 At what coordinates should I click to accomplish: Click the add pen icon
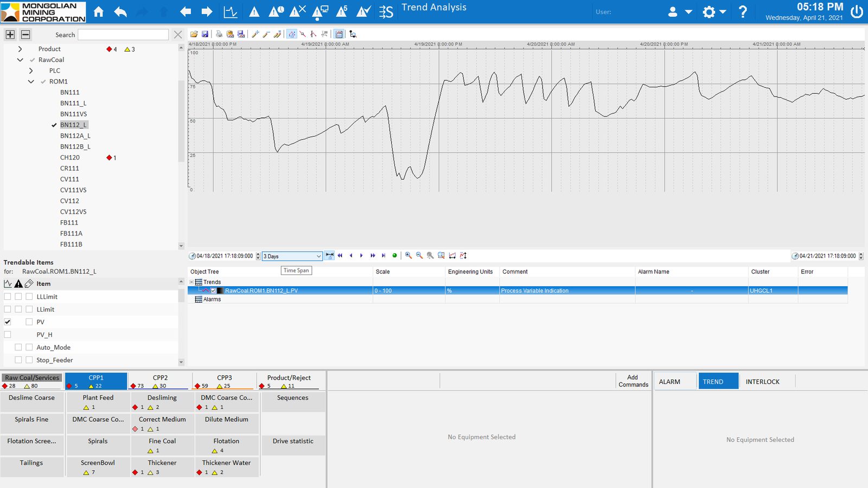(x=256, y=34)
